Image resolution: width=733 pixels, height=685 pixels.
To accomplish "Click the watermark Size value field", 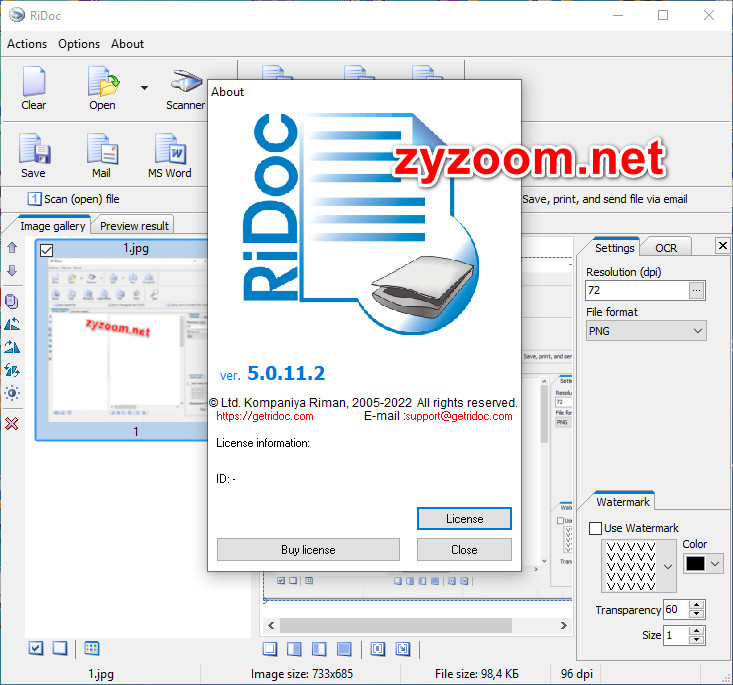I will [x=676, y=635].
